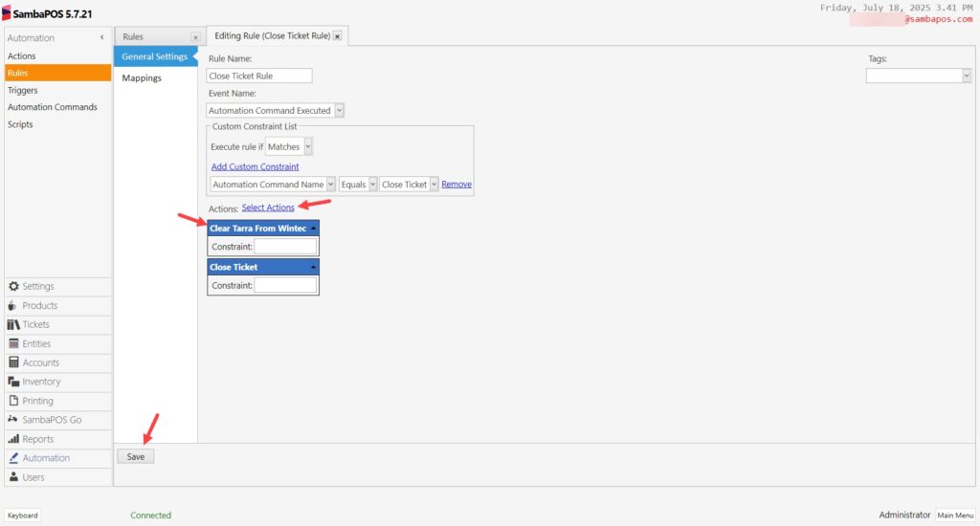Open the Reports navigation item
Image resolution: width=980 pixels, height=526 pixels.
(58, 439)
